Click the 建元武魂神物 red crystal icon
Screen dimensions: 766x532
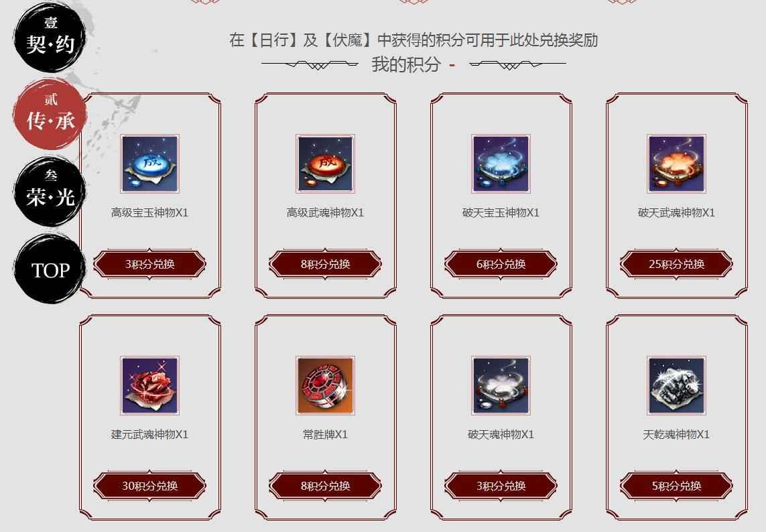point(149,385)
